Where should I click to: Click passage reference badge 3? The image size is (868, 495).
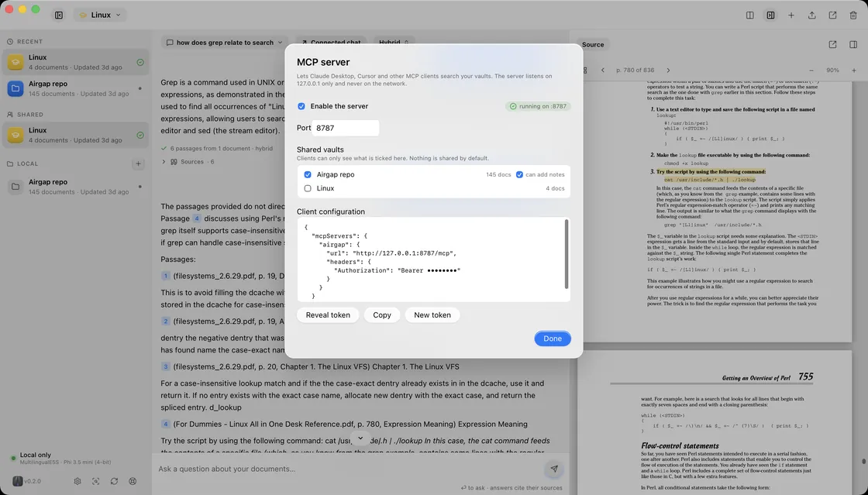point(166,366)
